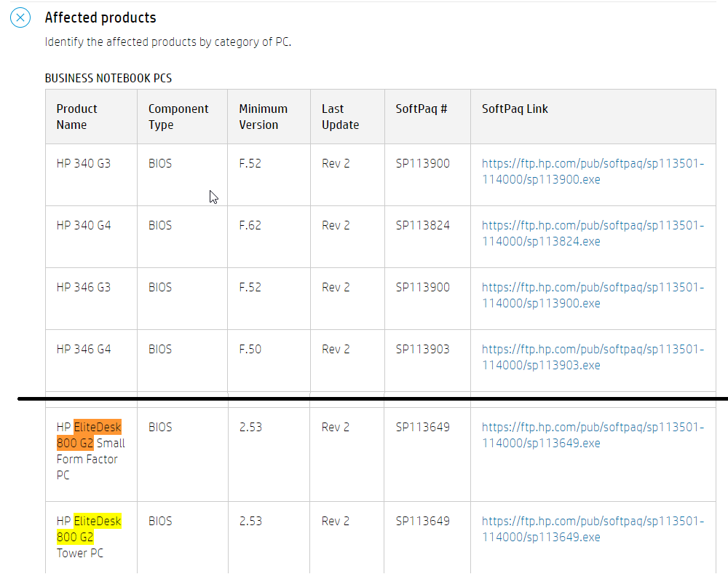Click BIOS component in HP 340 G4 row
The height and width of the screenshot is (574, 728).
160,225
